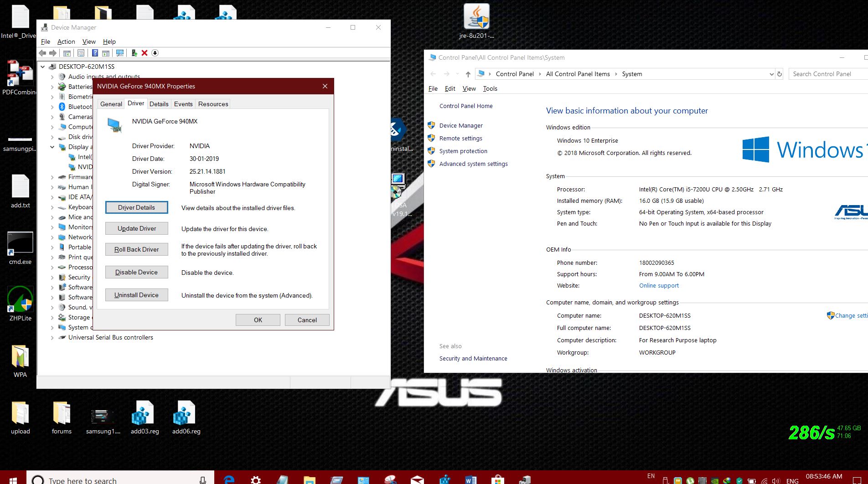Open the Tools menu in Control Panel
Screen dimensions: 868x484
coord(490,88)
